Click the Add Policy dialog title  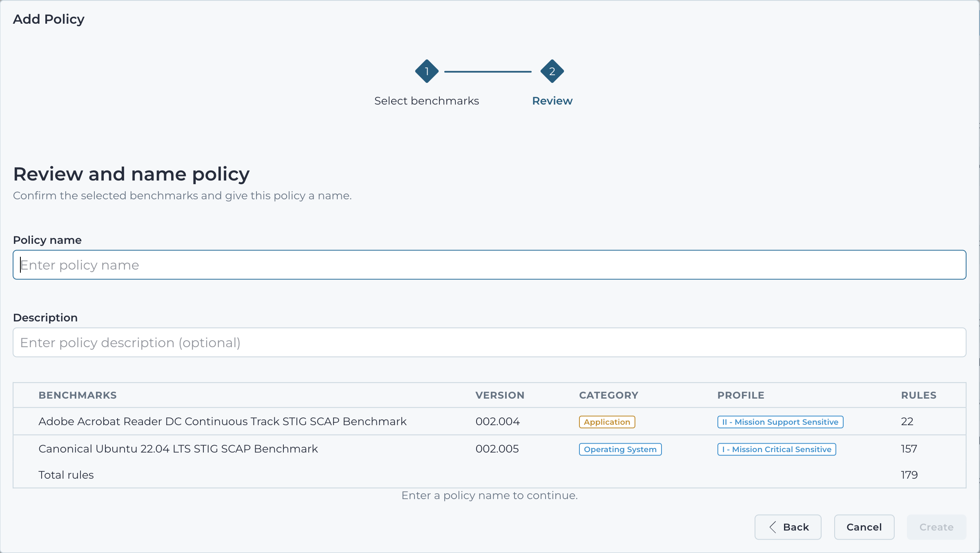click(49, 19)
